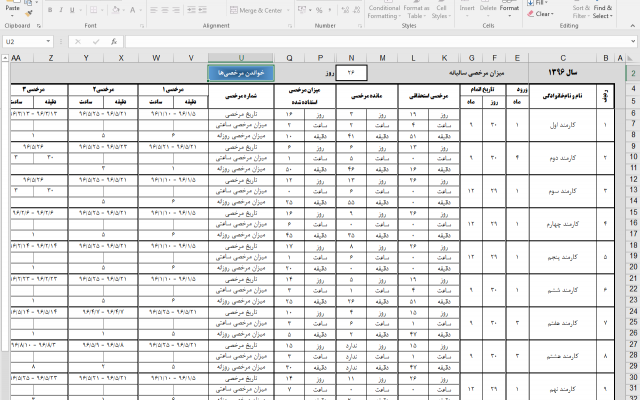Click the Fill Color paint bucket

(x=116, y=9)
